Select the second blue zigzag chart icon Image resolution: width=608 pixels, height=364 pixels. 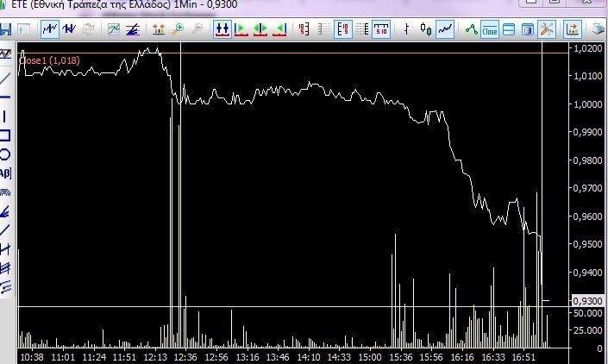69,29
